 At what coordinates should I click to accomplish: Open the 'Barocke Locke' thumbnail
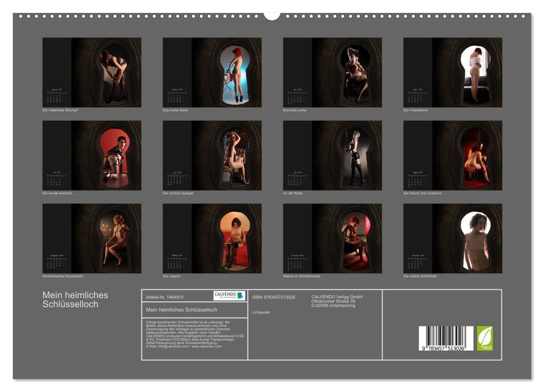(x=332, y=72)
